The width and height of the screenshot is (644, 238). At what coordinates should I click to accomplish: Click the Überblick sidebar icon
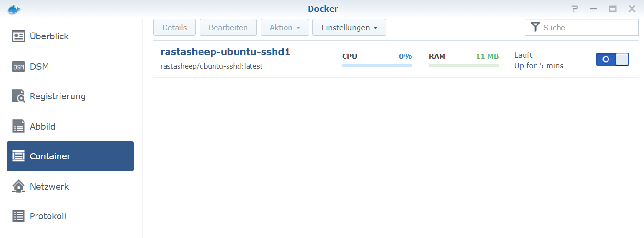(x=19, y=36)
